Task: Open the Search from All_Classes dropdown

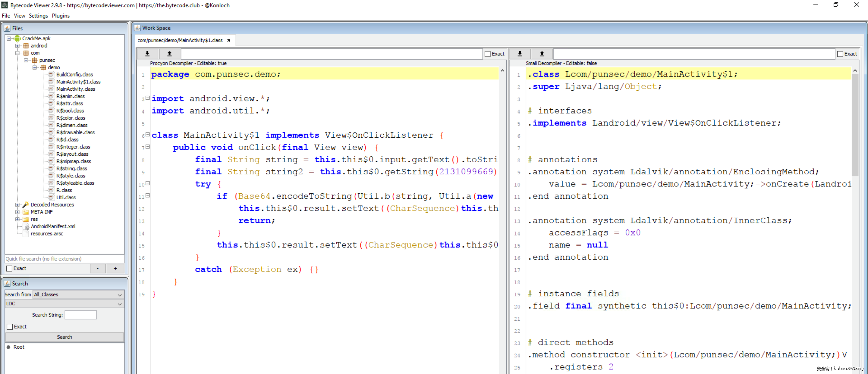Action: tap(78, 295)
